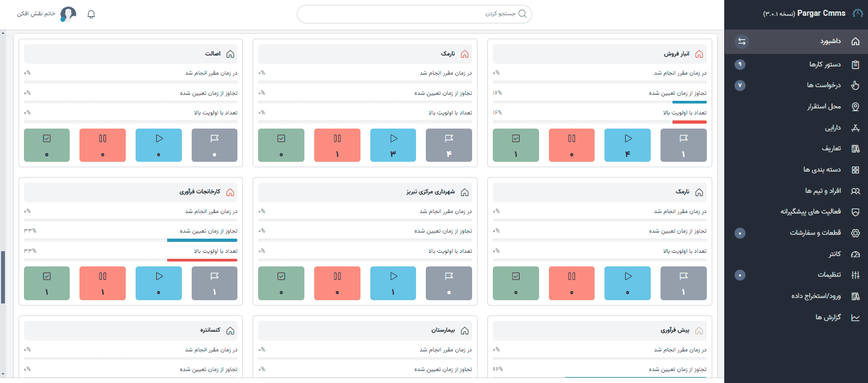Click the کانتر gauge icon
Image resolution: width=868 pixels, height=383 pixels.
(855, 254)
